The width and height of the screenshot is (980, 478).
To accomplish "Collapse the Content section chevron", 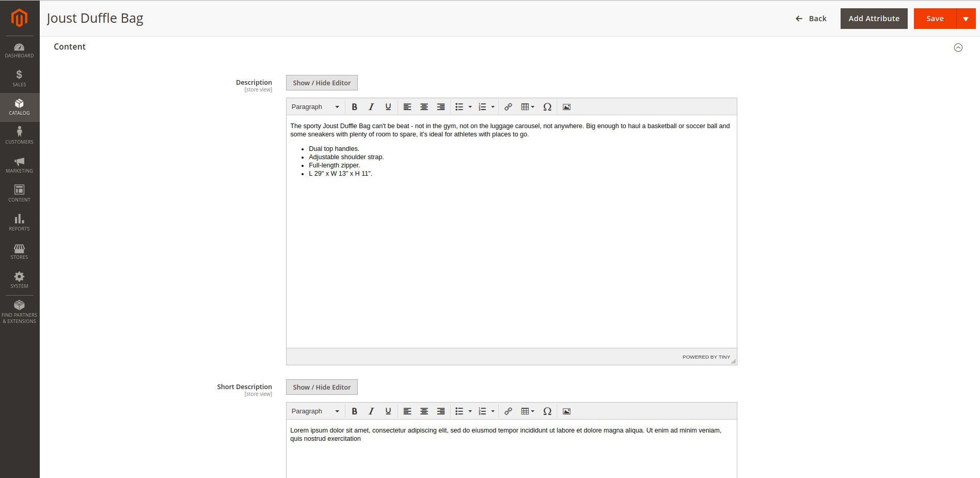I will click(x=958, y=47).
